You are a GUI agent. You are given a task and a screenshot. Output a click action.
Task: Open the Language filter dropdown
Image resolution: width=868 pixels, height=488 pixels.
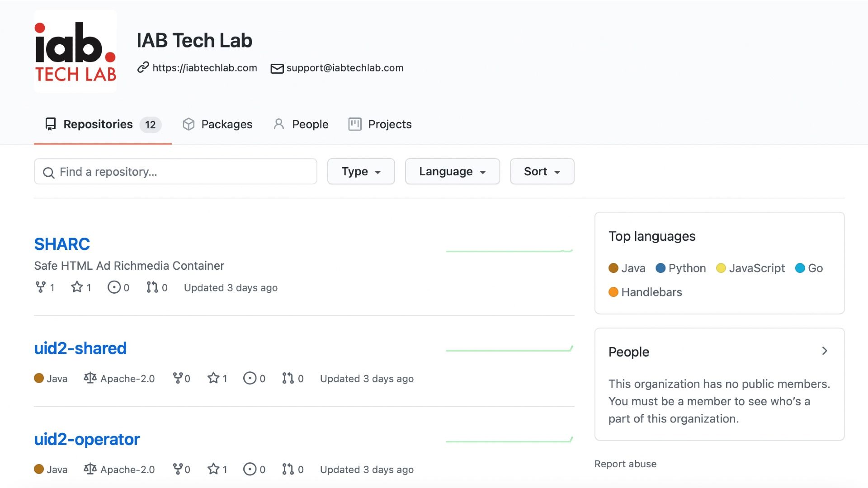(452, 171)
